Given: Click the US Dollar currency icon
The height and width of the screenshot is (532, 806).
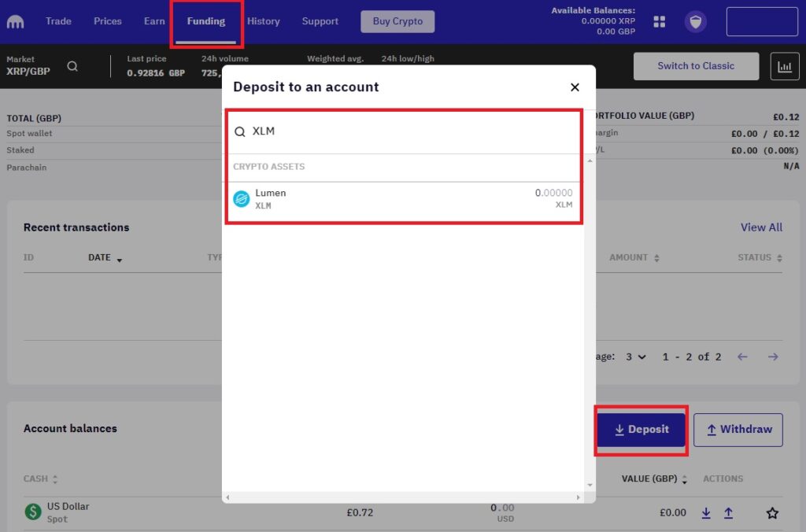Looking at the screenshot, I should click(x=33, y=512).
